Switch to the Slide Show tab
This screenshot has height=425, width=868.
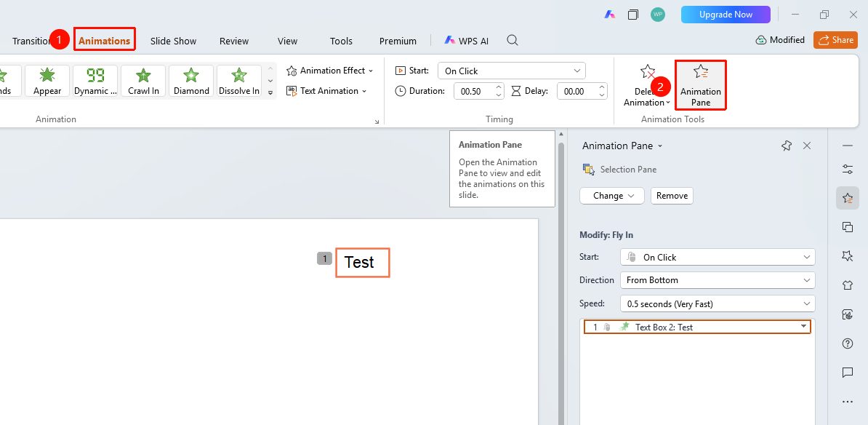click(x=173, y=41)
